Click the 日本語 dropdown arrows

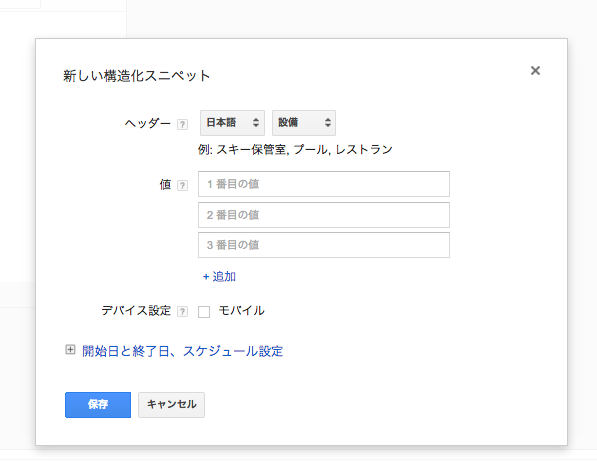(256, 123)
